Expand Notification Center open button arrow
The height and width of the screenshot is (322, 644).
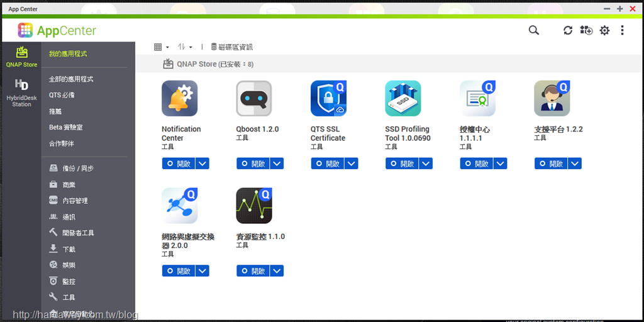coord(202,164)
